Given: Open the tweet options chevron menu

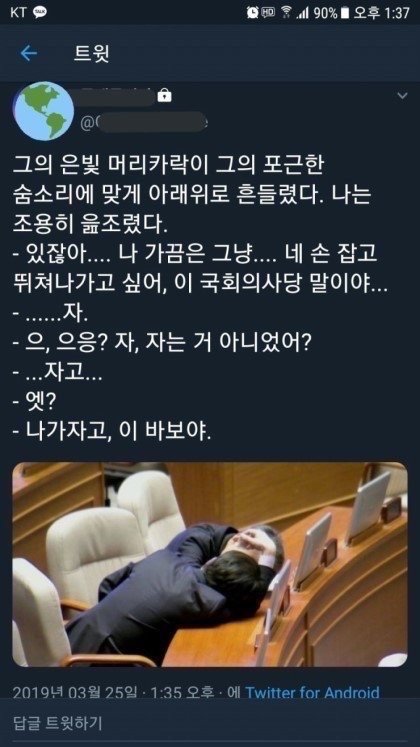Looking at the screenshot, I should 402,96.
